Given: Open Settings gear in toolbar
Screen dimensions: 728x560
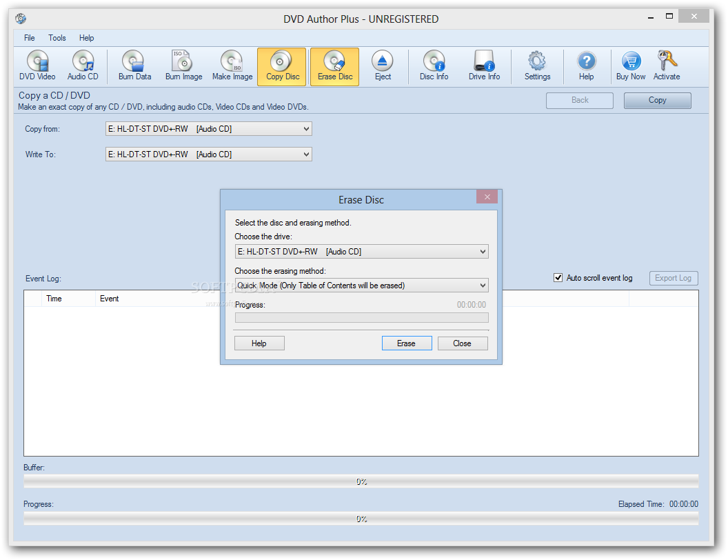Looking at the screenshot, I should (537, 66).
